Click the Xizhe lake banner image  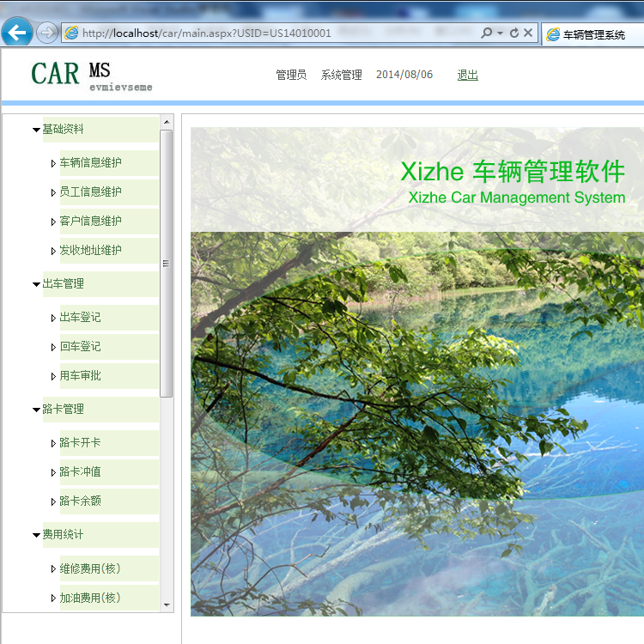[416, 372]
